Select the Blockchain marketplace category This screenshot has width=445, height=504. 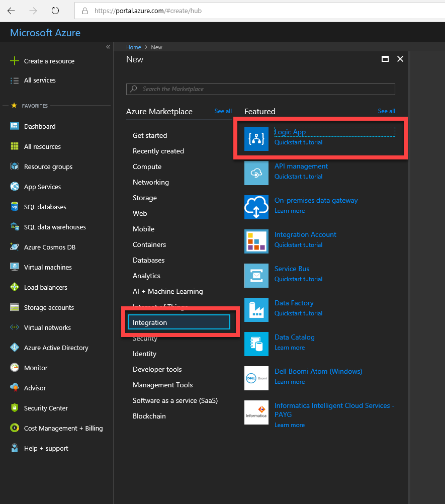click(x=149, y=416)
